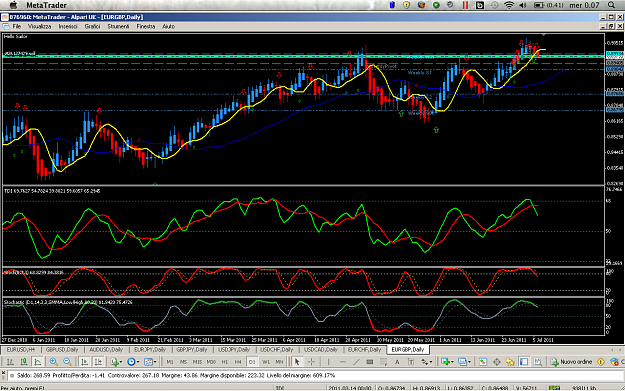Open the volume control in menu bar

[523, 5]
